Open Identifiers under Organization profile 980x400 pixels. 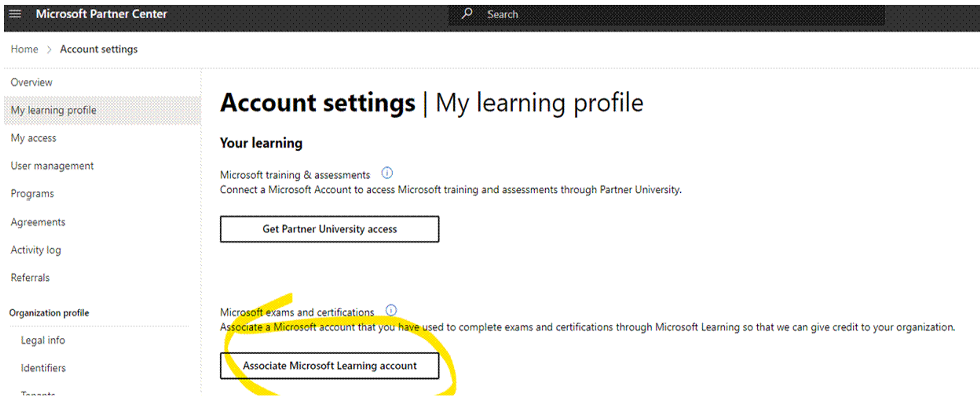click(43, 368)
